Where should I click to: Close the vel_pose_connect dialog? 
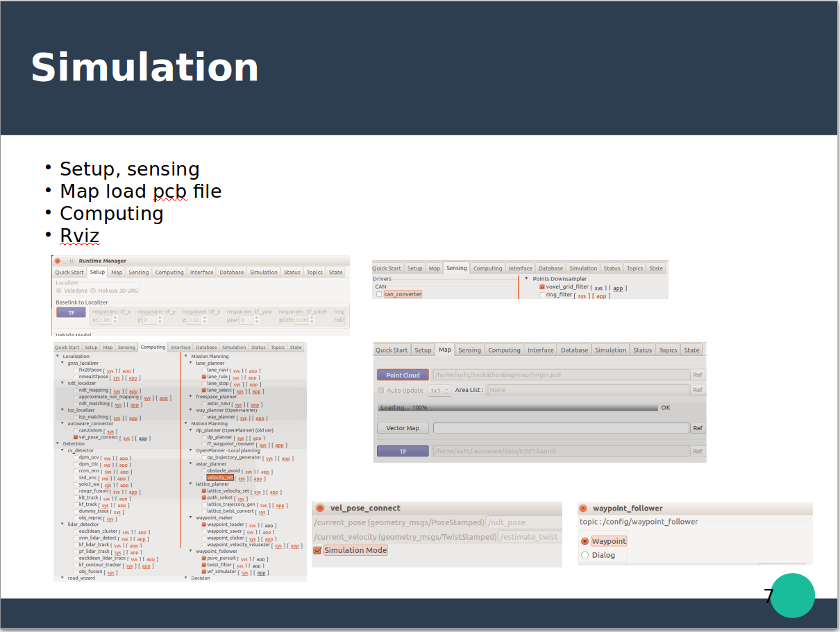[x=320, y=508]
